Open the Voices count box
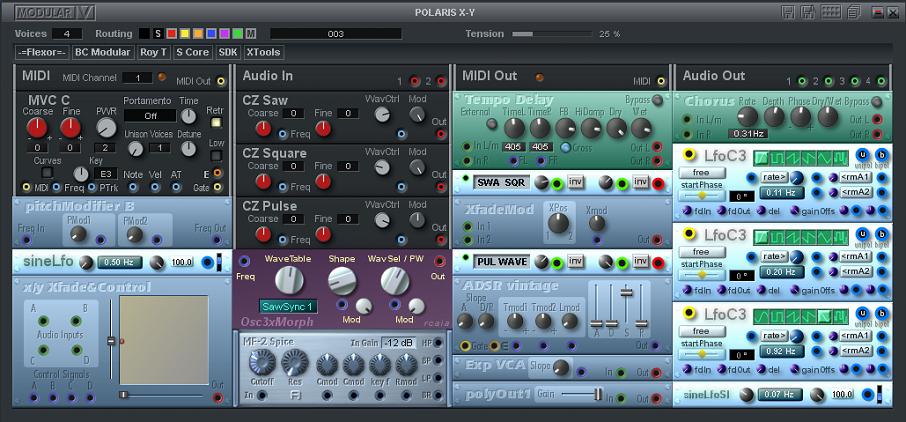This screenshot has height=422, width=906. [x=67, y=34]
